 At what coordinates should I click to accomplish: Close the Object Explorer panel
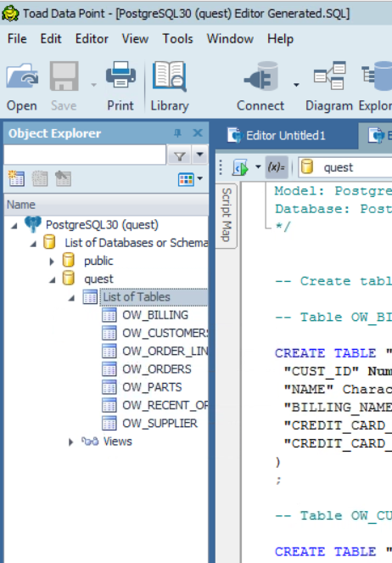pos(198,133)
